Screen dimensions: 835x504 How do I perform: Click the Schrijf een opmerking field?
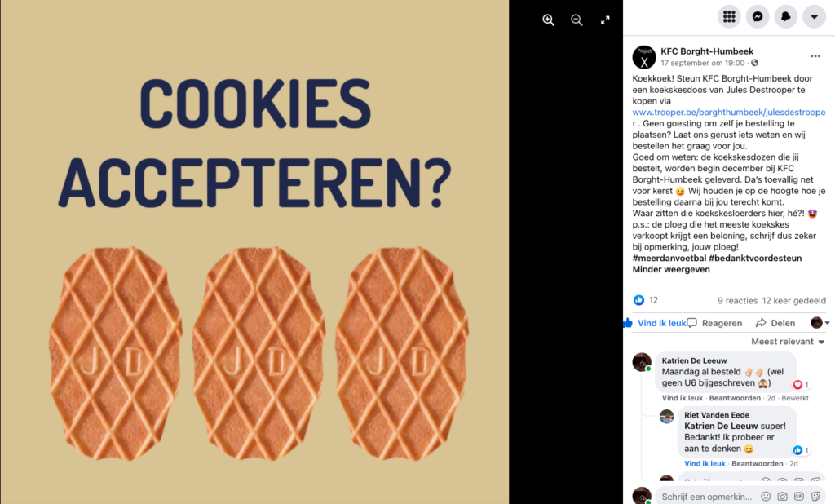pos(707,497)
